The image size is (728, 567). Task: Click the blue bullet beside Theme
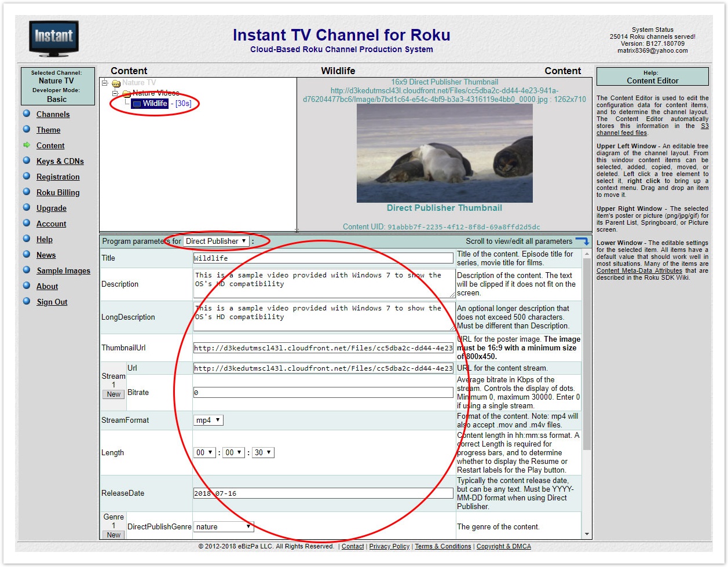[27, 129]
